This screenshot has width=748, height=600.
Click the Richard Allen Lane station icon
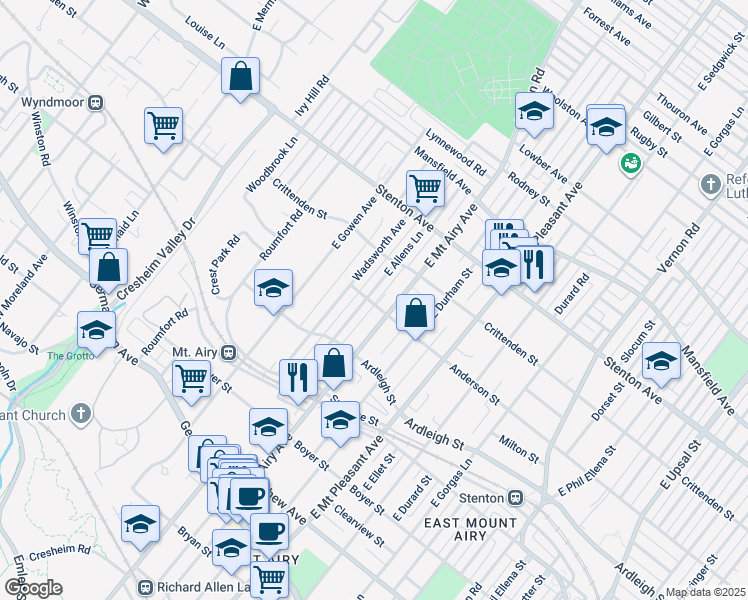(145, 587)
